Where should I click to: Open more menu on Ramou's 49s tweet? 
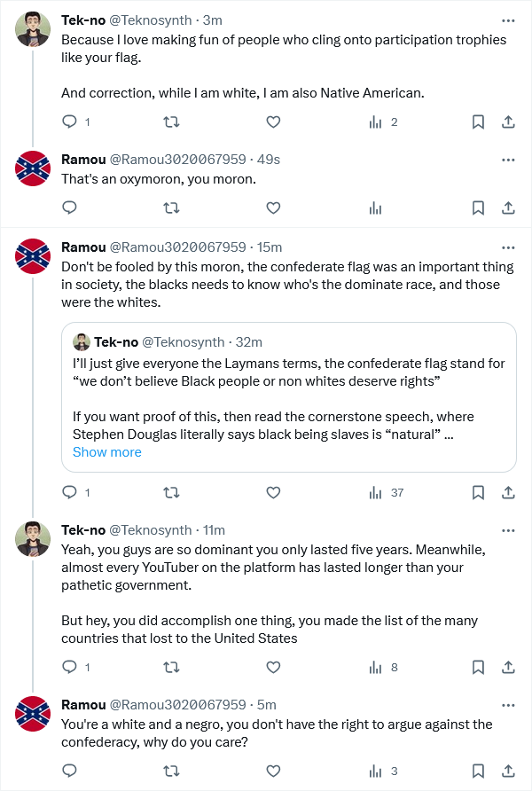pos(508,160)
